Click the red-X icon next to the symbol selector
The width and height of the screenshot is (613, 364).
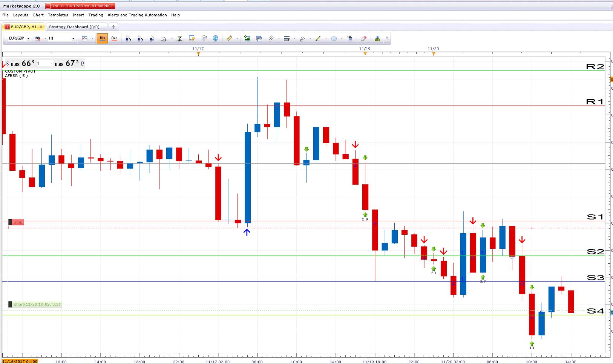38,38
